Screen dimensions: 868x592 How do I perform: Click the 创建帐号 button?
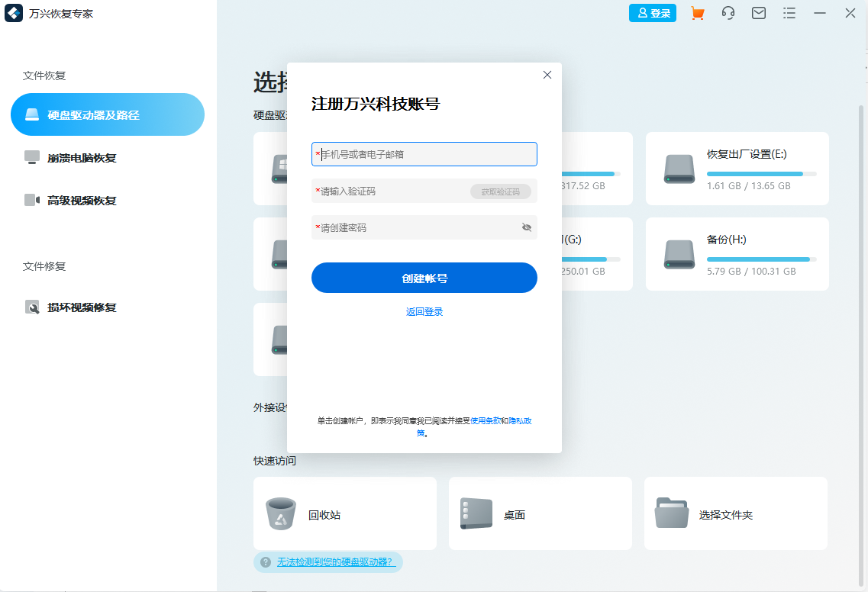click(424, 278)
